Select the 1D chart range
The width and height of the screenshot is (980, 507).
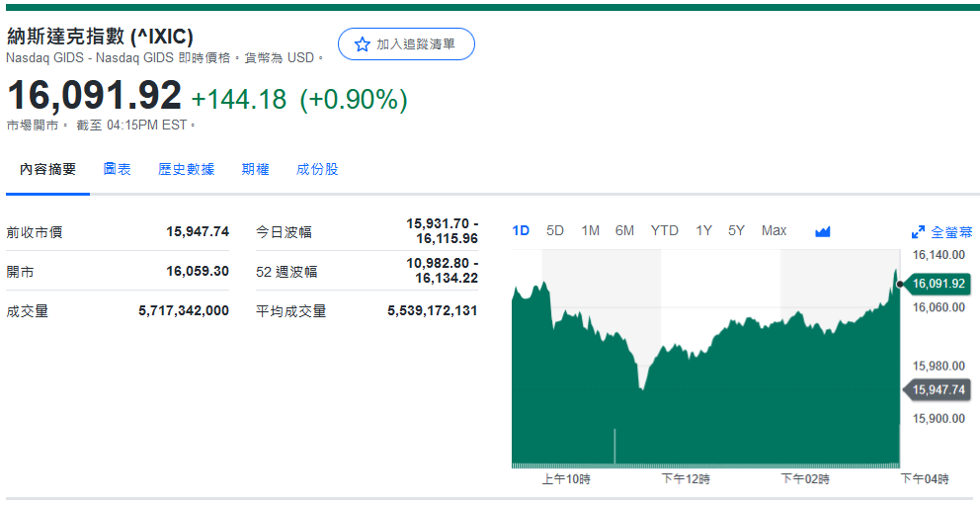click(x=521, y=230)
